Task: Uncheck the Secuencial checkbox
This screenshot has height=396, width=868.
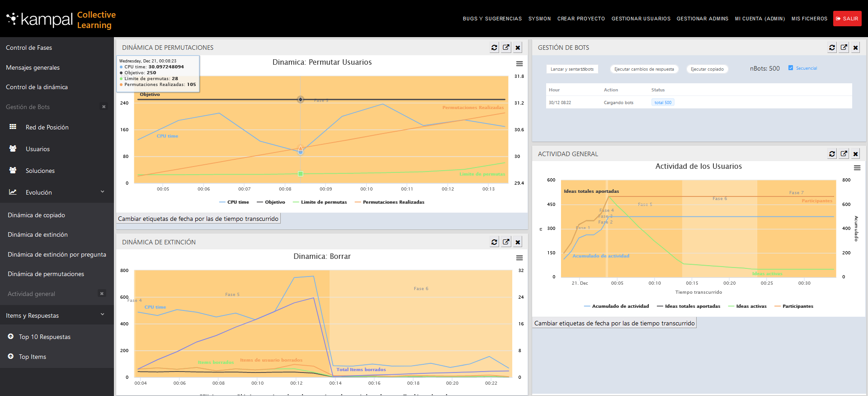Action: (791, 68)
